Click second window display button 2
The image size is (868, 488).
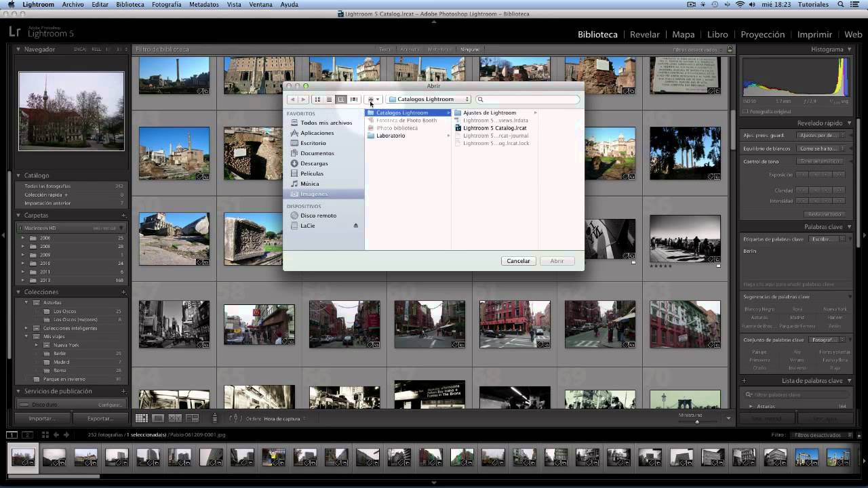[28, 434]
